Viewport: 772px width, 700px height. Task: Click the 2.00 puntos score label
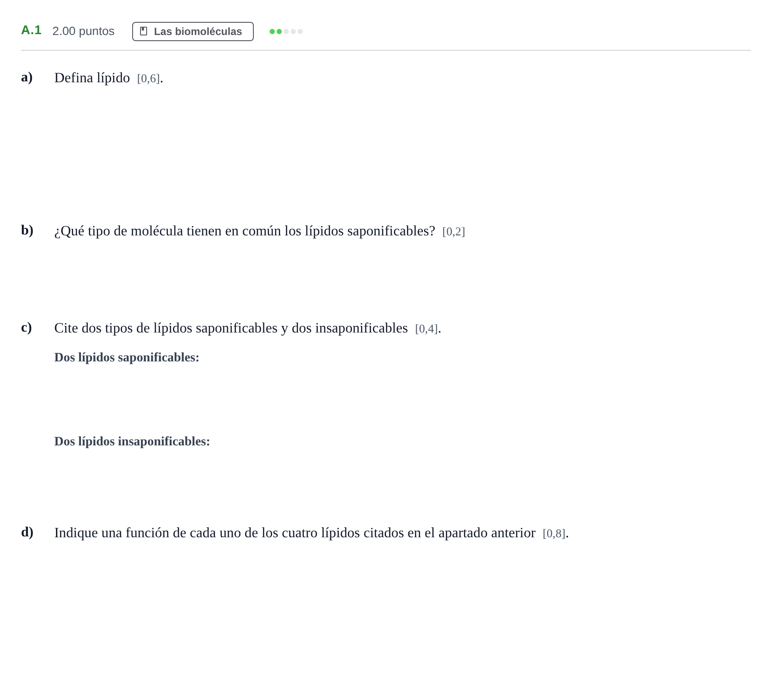83,31
